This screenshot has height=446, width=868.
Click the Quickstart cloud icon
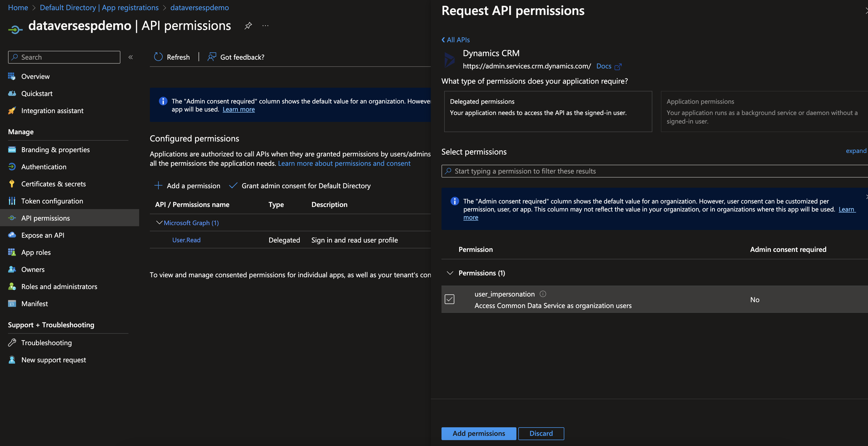point(12,94)
